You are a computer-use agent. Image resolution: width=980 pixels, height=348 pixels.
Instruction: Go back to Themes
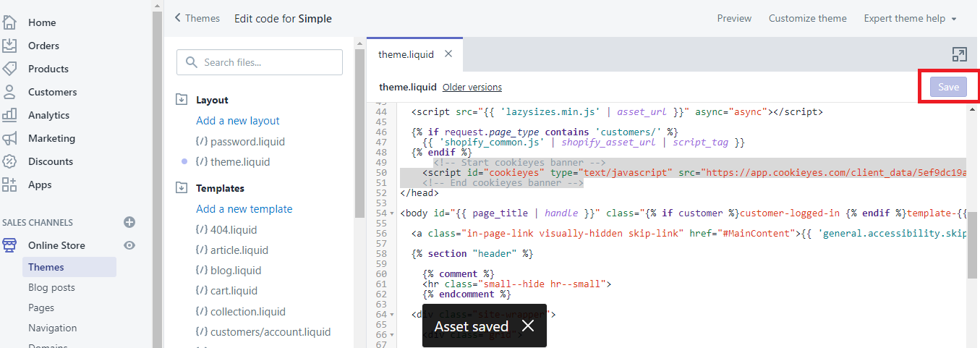(x=197, y=18)
